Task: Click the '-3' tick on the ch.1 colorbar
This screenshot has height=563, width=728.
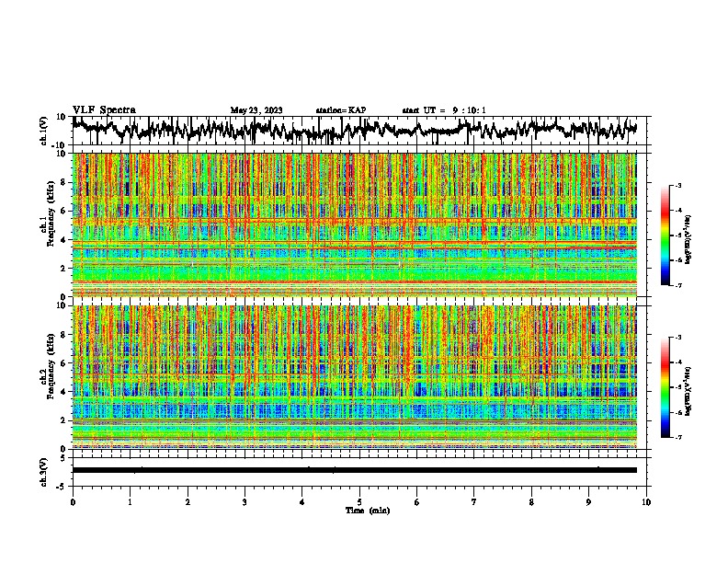Action: pyautogui.click(x=678, y=185)
